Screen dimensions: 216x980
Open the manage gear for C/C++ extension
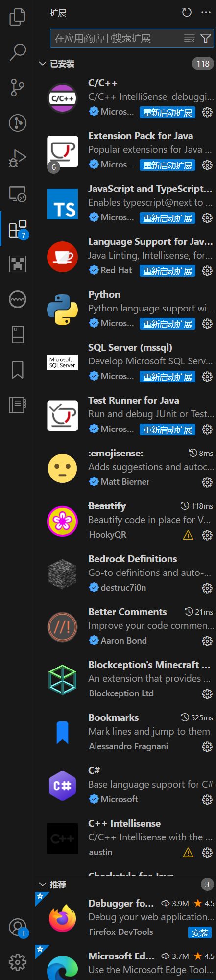tap(207, 112)
